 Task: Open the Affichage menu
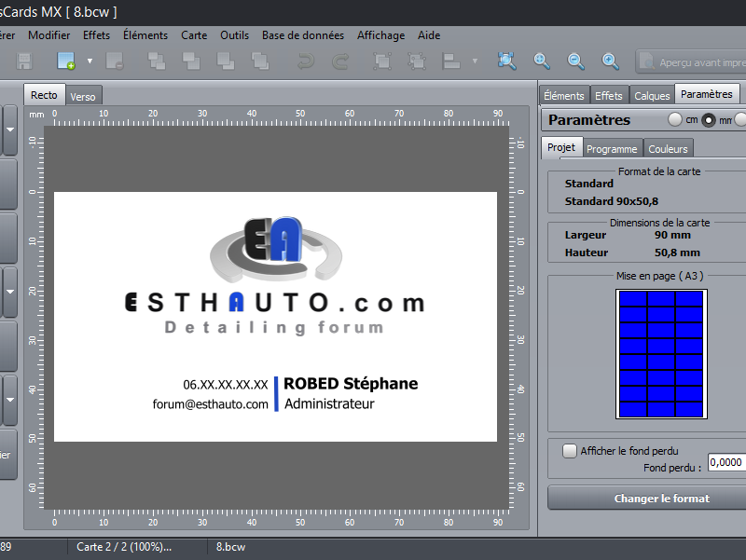(380, 35)
